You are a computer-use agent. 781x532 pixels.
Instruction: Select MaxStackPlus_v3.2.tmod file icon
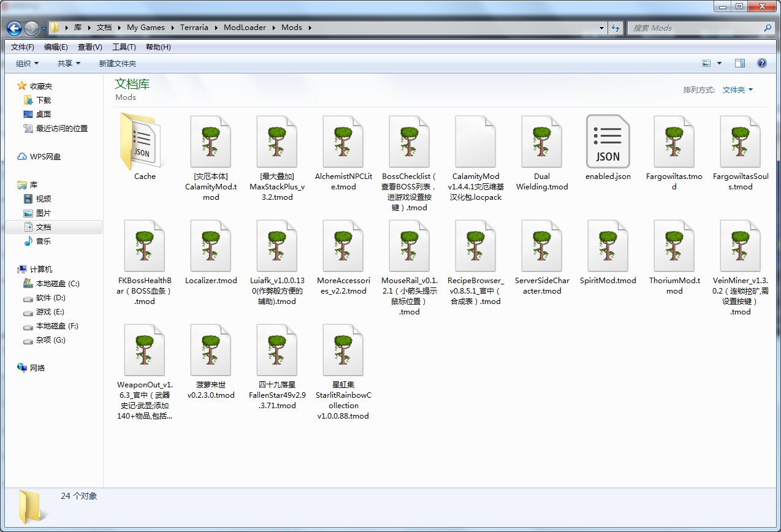tap(277, 142)
